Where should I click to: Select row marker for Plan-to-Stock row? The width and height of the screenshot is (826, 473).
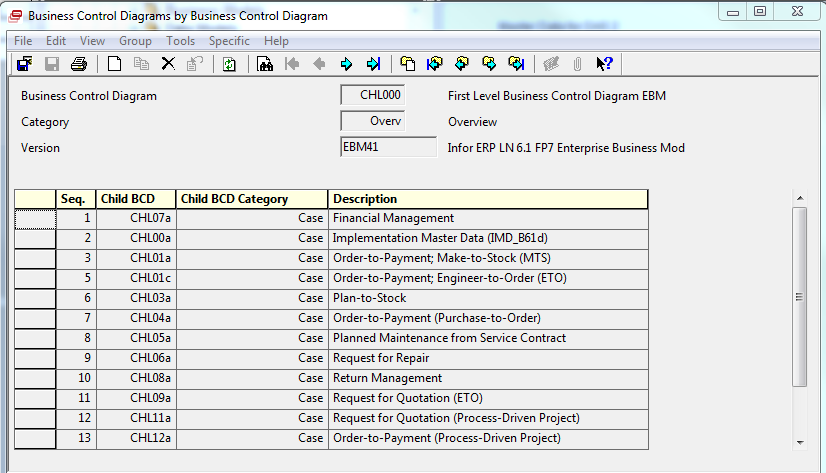[x=35, y=298]
